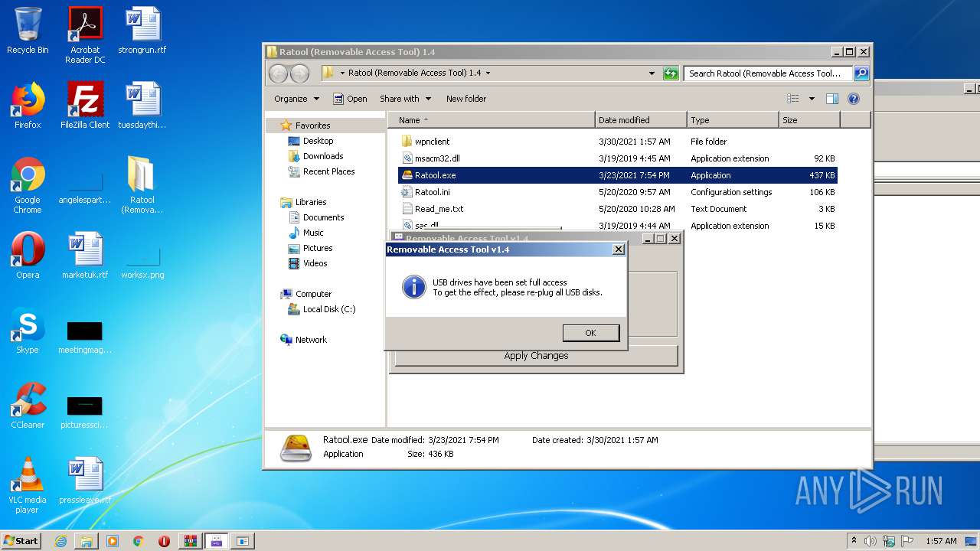Launch CCleaner from the desktop
Screen dimensions: 980x551
pyautogui.click(x=28, y=406)
